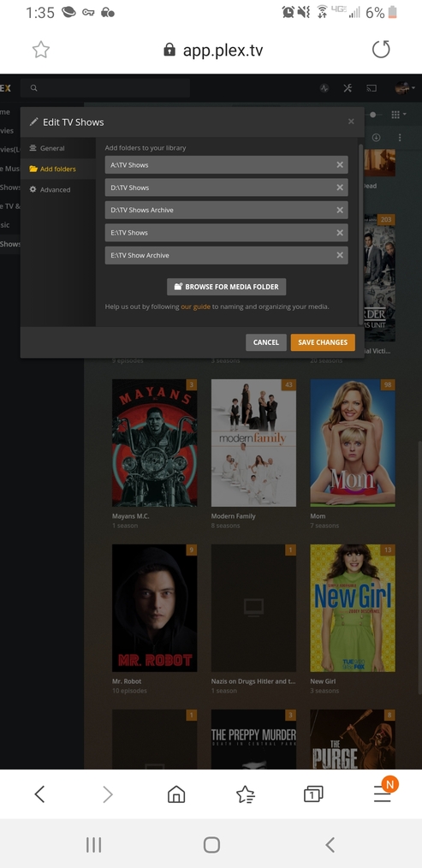Open the user avatar account menu
The image size is (422, 868).
click(405, 87)
